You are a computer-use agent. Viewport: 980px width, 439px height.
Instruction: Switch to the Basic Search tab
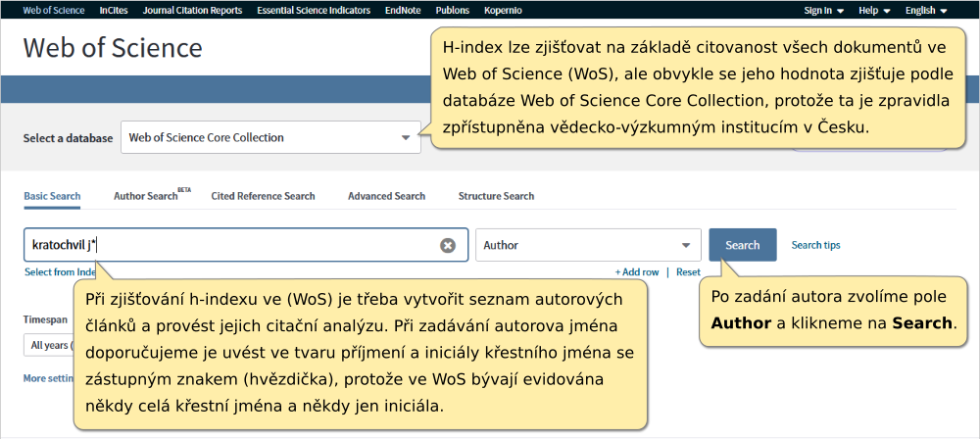tap(52, 196)
